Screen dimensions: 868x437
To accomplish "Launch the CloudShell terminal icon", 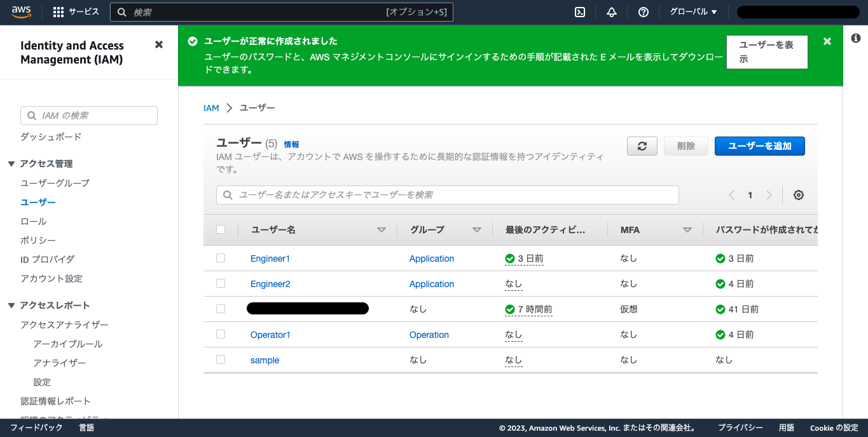I will tap(579, 11).
